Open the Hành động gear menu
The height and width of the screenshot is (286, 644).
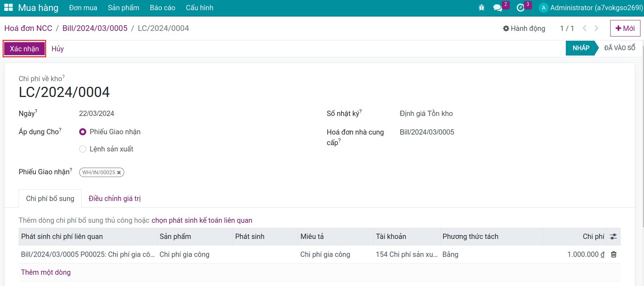click(524, 28)
